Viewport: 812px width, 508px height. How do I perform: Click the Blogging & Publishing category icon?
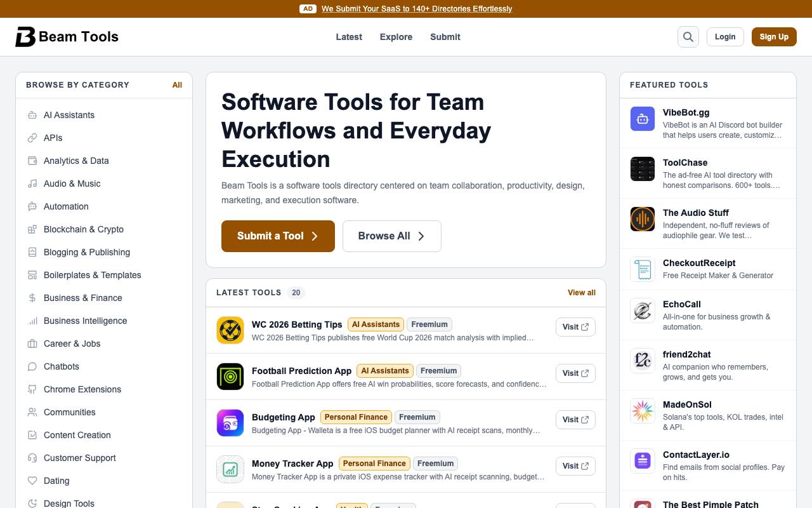pos(32,252)
